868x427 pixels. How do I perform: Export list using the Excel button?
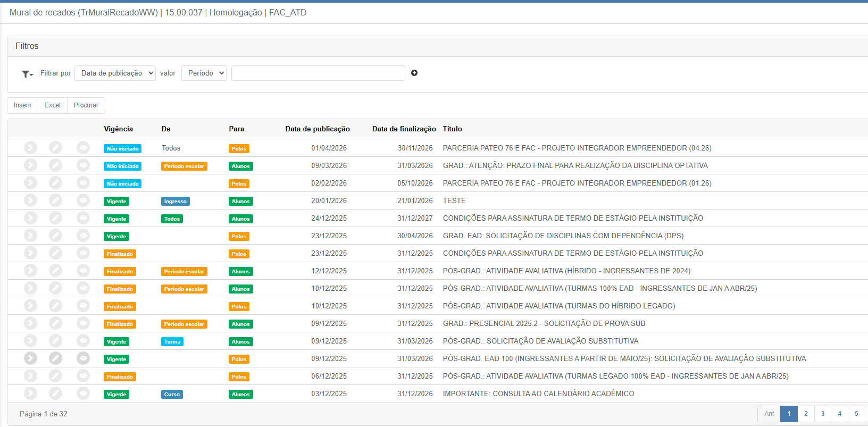[x=53, y=105]
